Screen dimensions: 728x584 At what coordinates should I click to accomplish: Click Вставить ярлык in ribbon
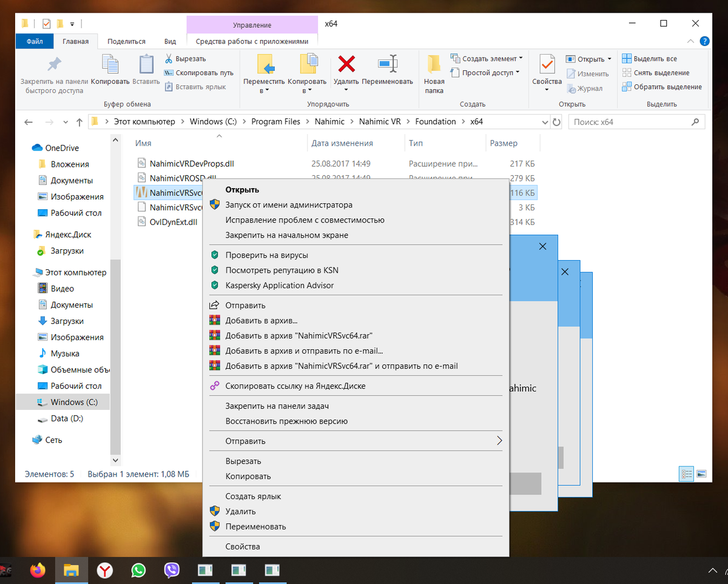coord(195,87)
